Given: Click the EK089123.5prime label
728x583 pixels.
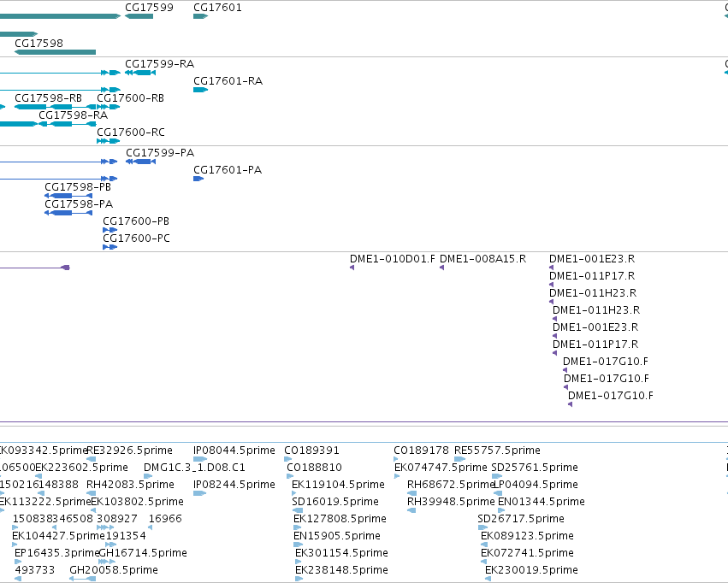Looking at the screenshot, I should pos(528,536).
